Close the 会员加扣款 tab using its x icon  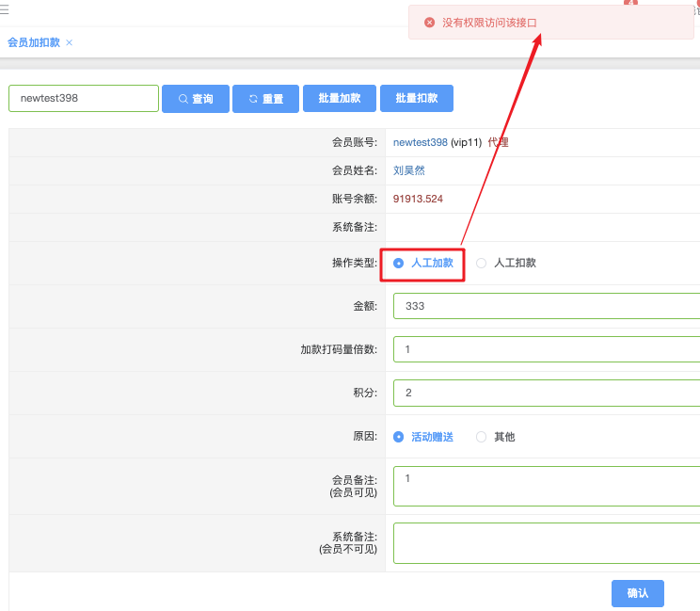click(70, 42)
